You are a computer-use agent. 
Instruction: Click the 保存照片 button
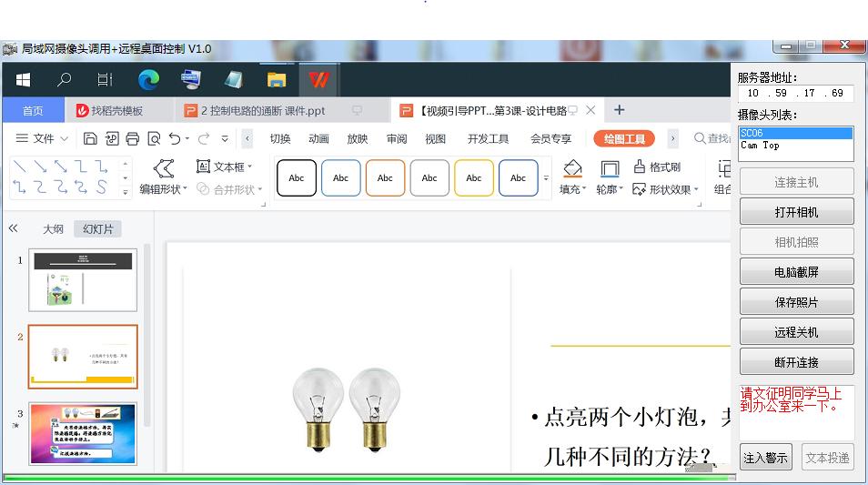pyautogui.click(x=797, y=302)
